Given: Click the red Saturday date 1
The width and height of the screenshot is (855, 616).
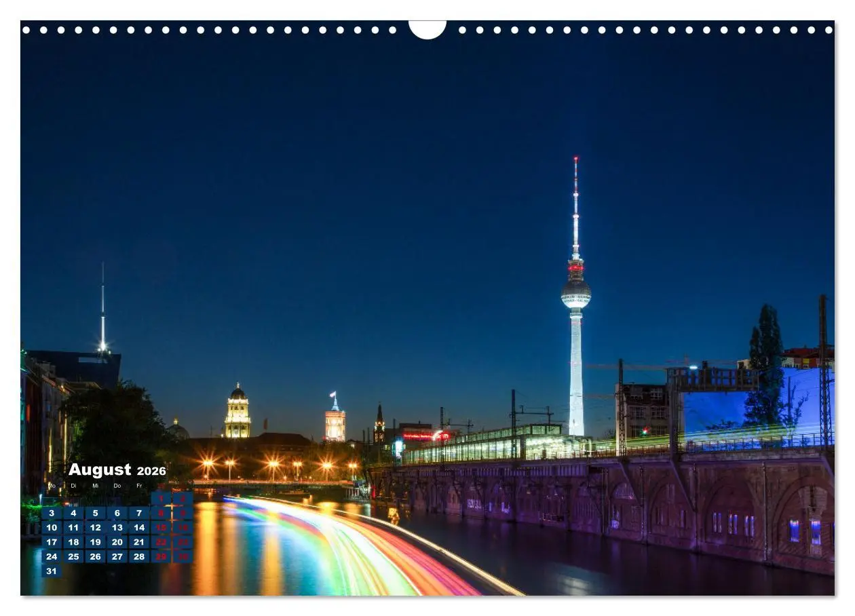Looking at the screenshot, I should pos(161,499).
